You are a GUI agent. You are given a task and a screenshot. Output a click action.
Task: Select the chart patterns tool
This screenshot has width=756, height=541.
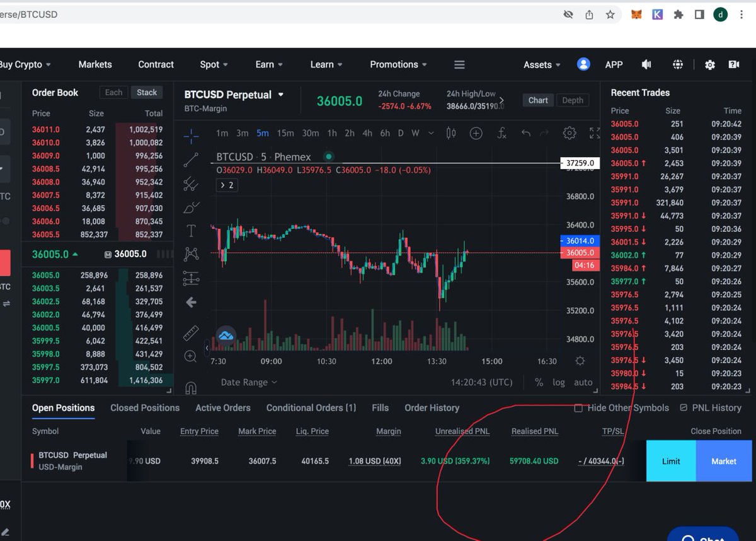[191, 254]
